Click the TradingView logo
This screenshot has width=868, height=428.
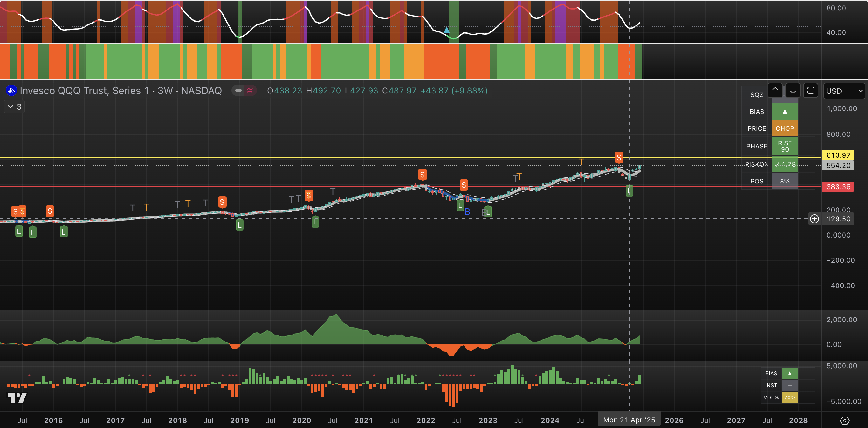click(x=17, y=398)
